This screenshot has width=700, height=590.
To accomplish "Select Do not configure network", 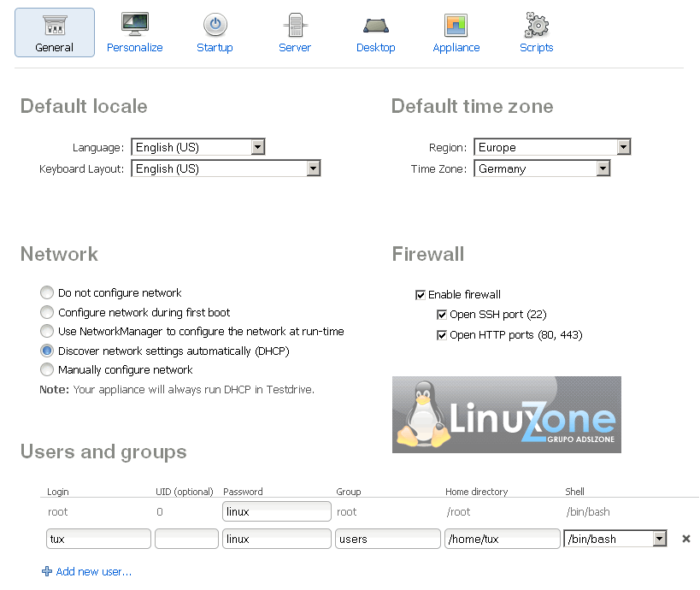I will 47,292.
